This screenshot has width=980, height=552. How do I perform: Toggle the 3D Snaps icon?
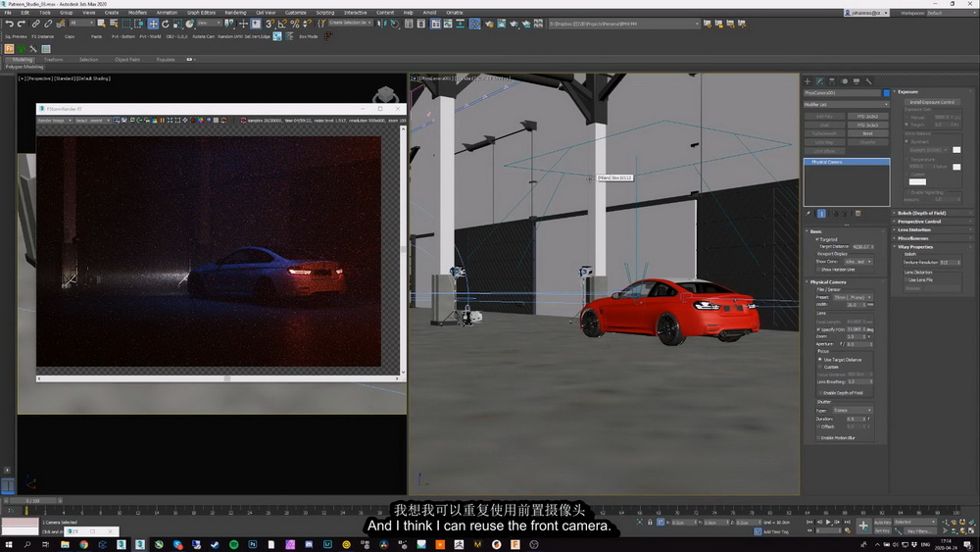pos(269,24)
